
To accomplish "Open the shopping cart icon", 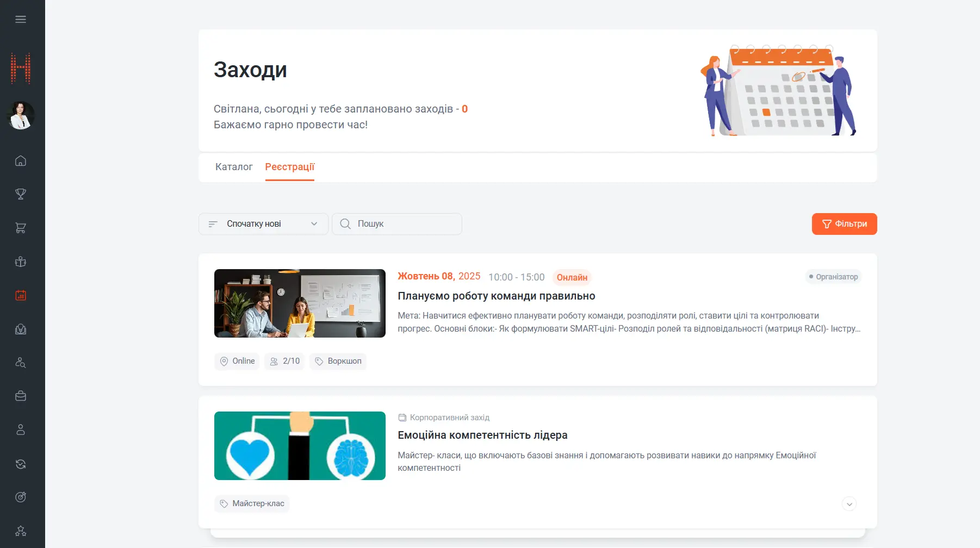I will [21, 228].
